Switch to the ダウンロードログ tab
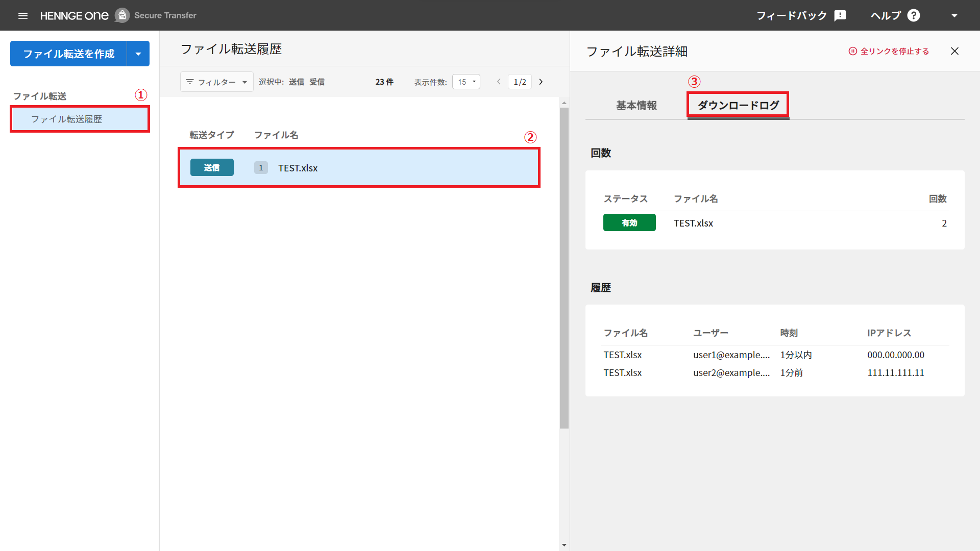Viewport: 980px width, 551px height. tap(738, 105)
